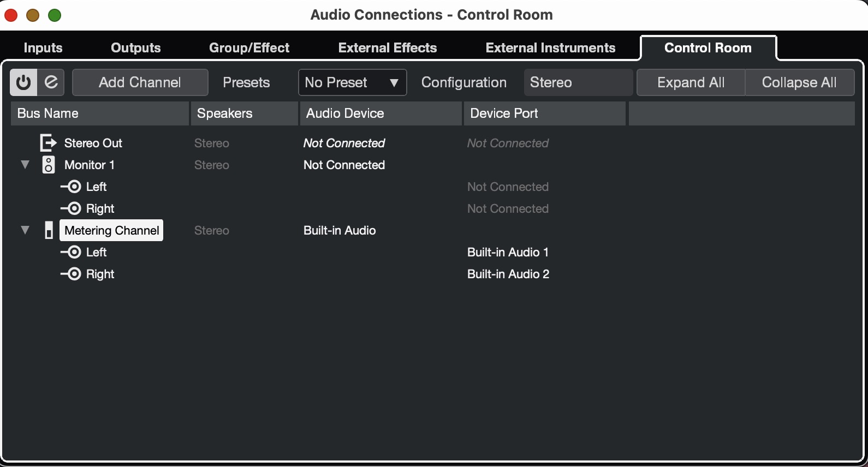Click the Monitor 1 speaker icon
Screen dimensions: 868x467
[49, 165]
